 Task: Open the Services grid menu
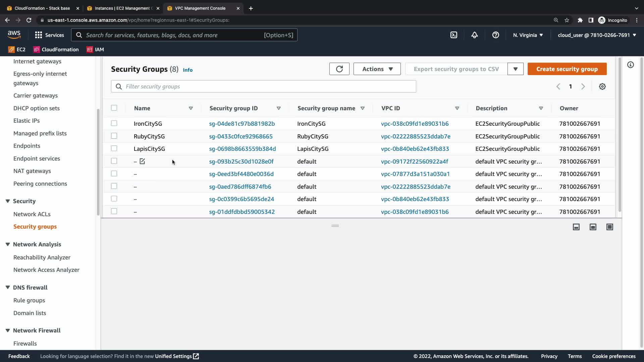49,35
